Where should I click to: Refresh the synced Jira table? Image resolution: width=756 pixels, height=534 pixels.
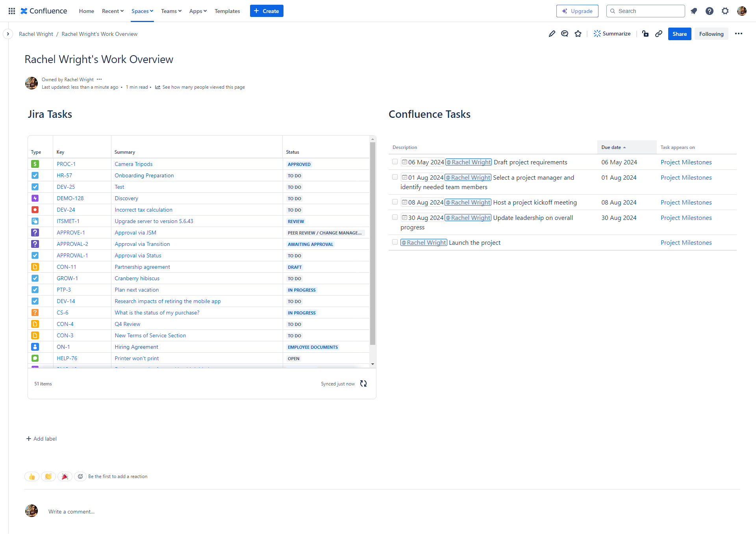click(363, 383)
